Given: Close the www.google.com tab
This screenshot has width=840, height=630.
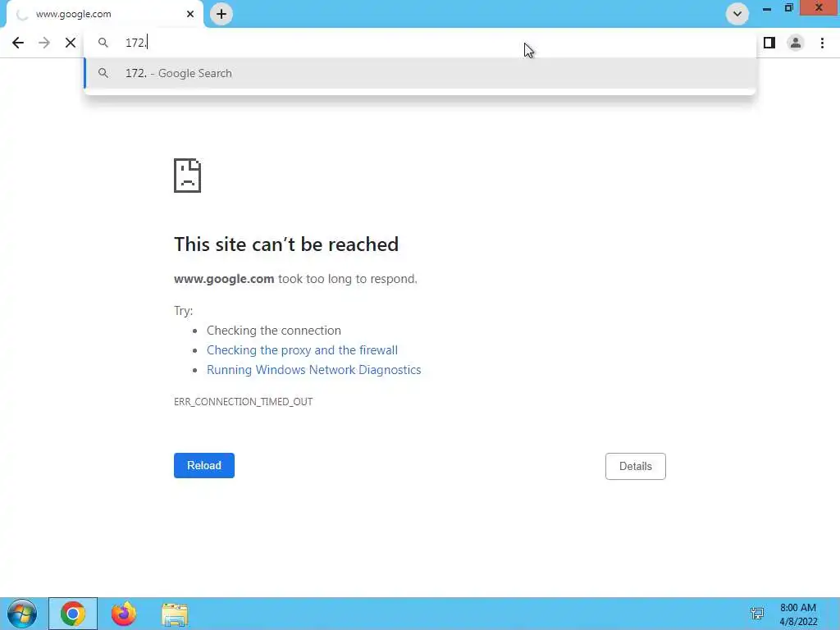Looking at the screenshot, I should click(x=190, y=14).
